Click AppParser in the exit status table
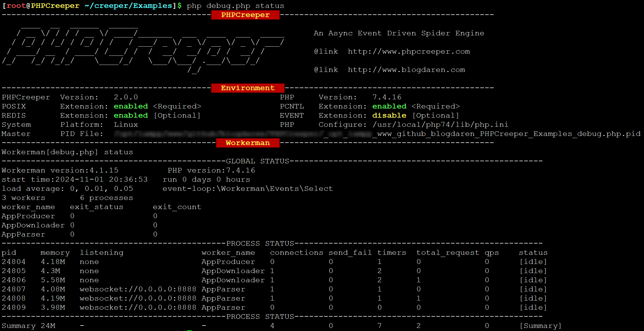 point(23,234)
